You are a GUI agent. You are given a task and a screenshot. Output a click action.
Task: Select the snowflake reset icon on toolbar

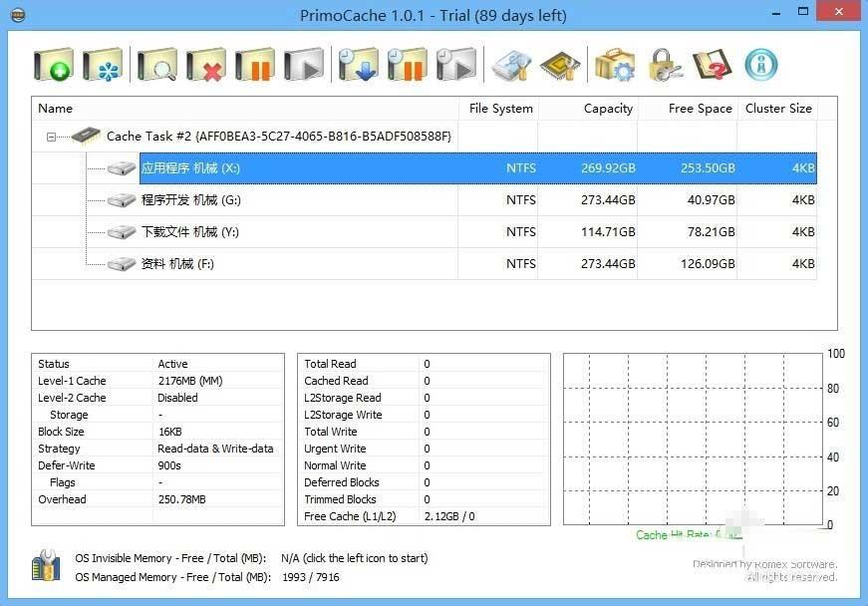tap(104, 63)
